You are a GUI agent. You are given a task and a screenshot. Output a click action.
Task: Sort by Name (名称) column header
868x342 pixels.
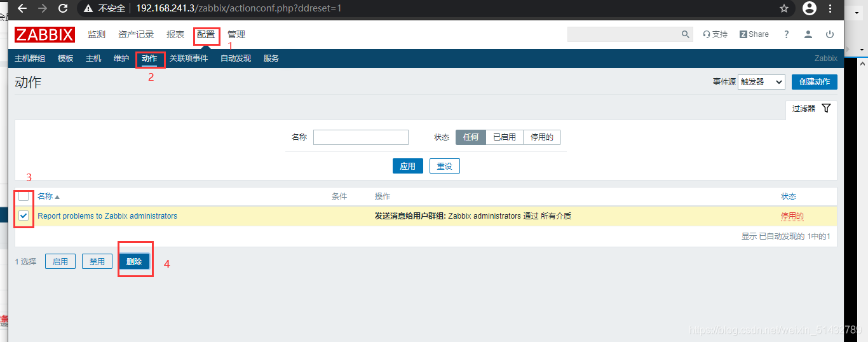tap(48, 196)
